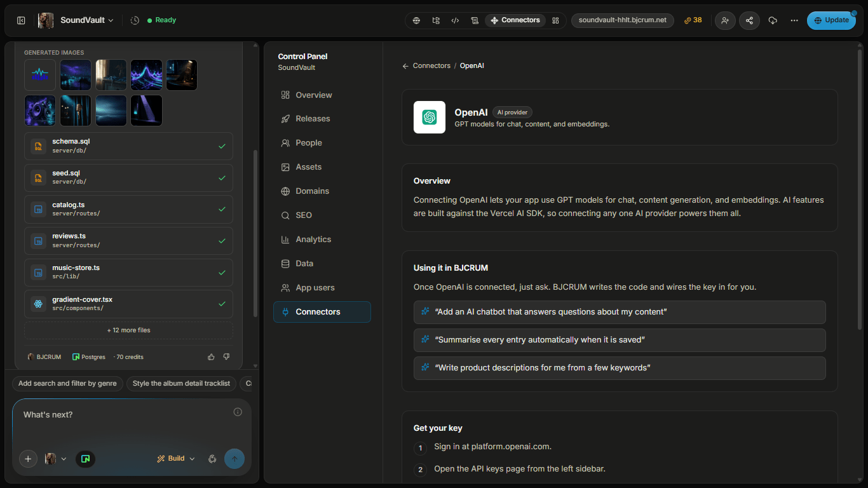Open App users in Control Panel sidebar
868x488 pixels.
point(322,288)
